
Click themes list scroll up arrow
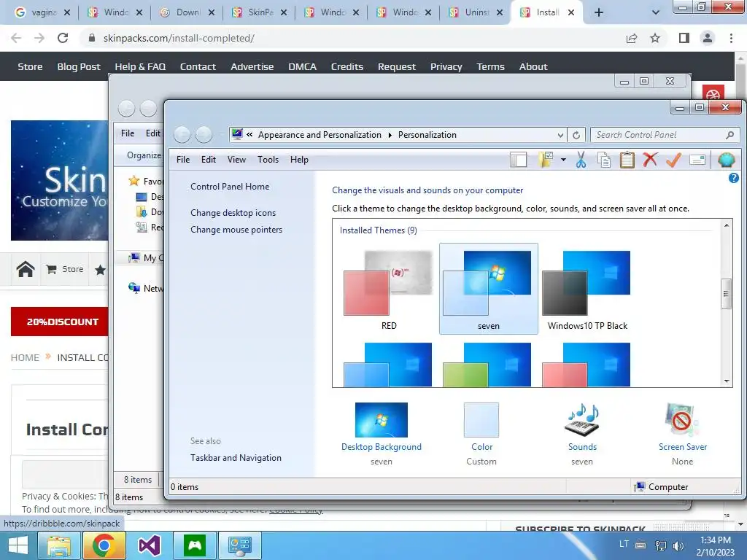click(x=726, y=225)
